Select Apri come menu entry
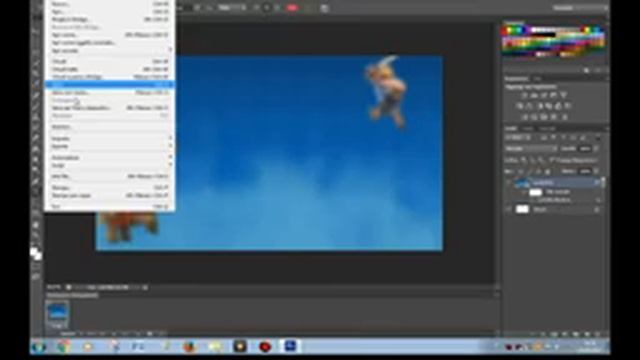The height and width of the screenshot is (360, 640). (109, 35)
